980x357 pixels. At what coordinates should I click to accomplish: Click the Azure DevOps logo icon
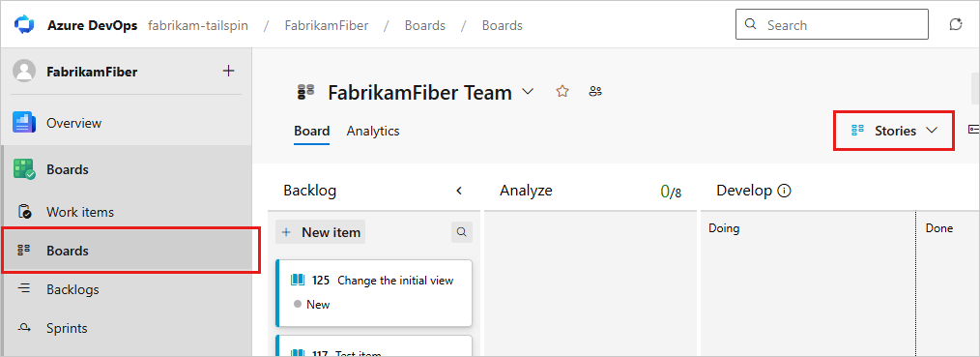25,25
